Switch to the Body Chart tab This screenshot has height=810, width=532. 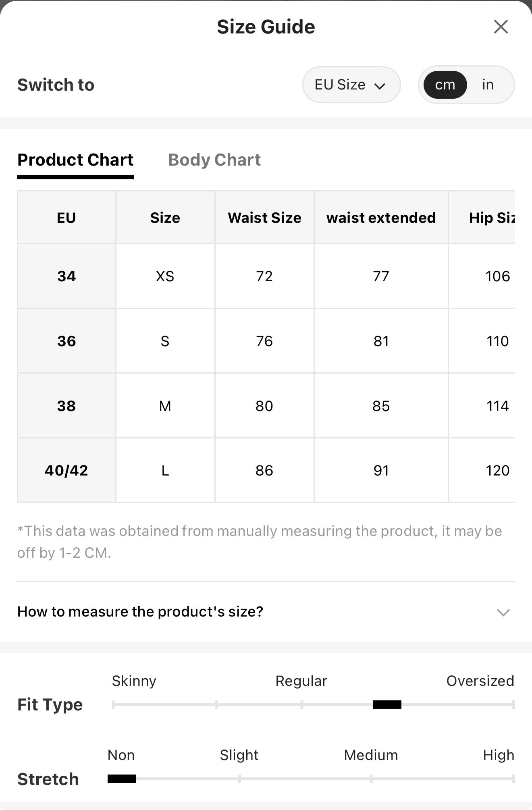(214, 160)
